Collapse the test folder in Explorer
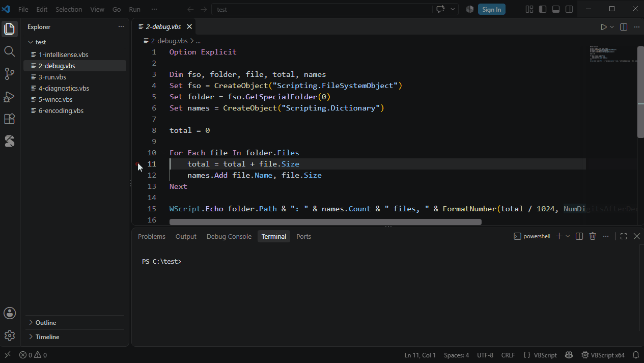Image resolution: width=644 pixels, height=363 pixels. pos(31,42)
